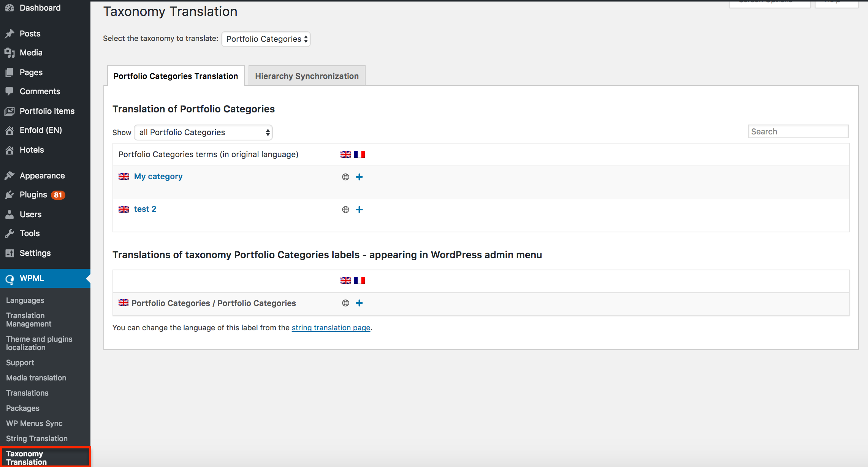
Task: Click the plus icon for My category
Action: click(x=359, y=177)
